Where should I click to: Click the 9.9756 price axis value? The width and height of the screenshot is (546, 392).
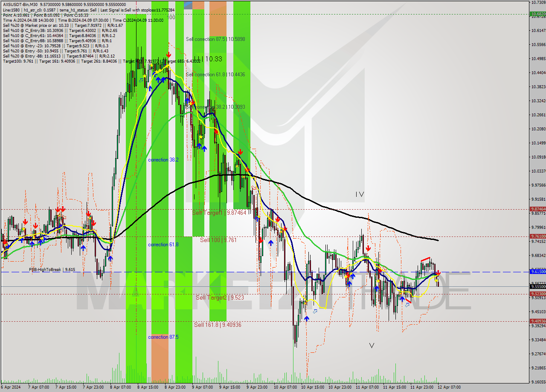click(538, 185)
